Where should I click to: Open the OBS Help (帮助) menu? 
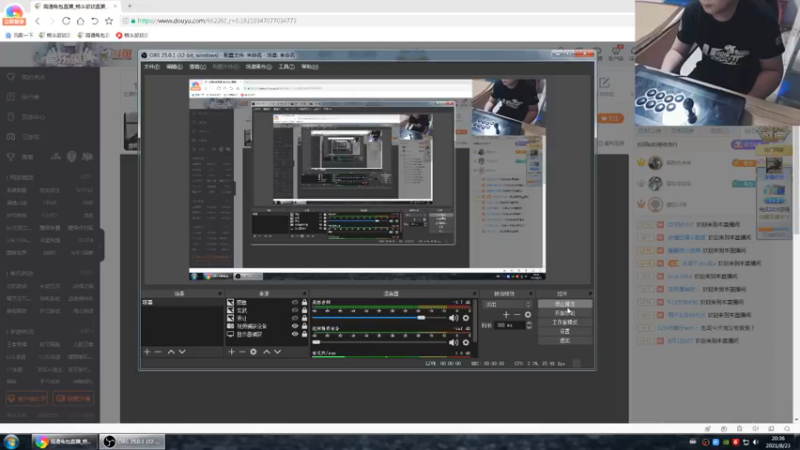click(x=310, y=67)
